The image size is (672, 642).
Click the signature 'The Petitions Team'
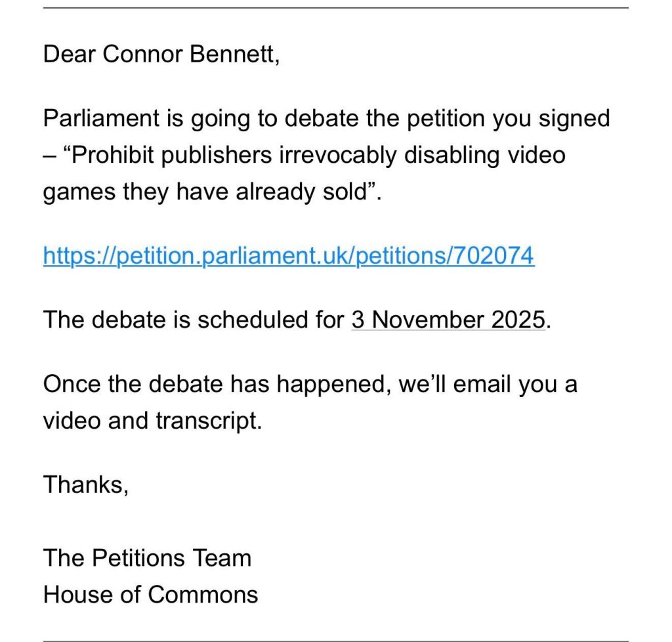(x=147, y=558)
